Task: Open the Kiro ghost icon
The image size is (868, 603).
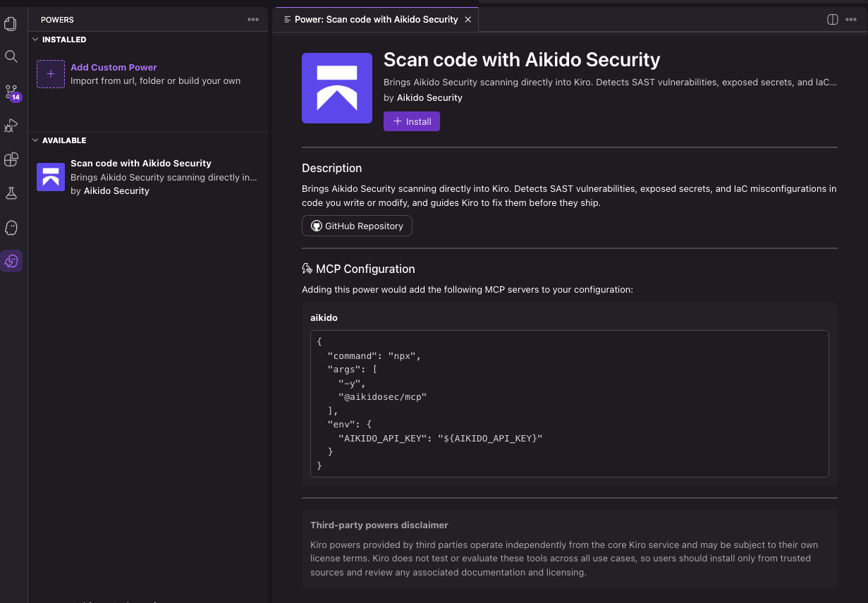Action: (11, 227)
